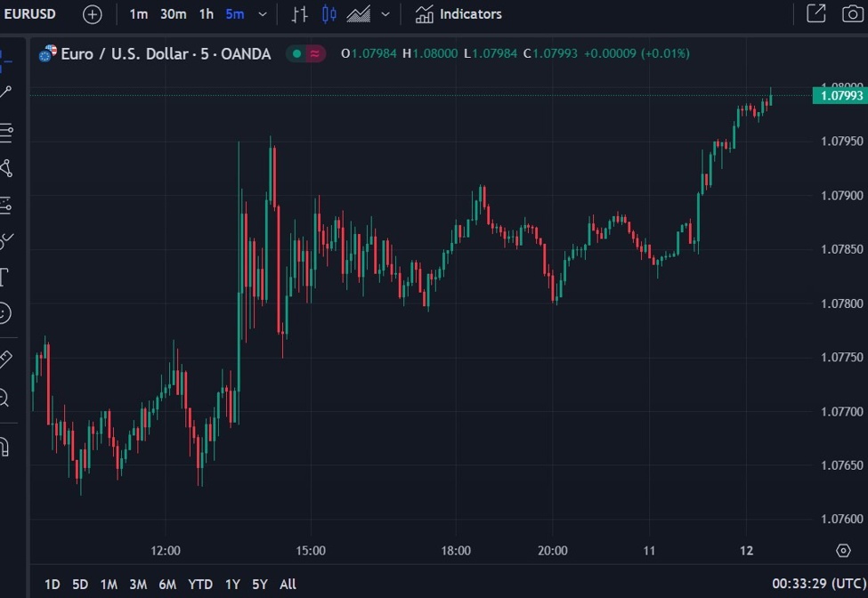Click the zoom in magnifier tool
The width and height of the screenshot is (868, 598).
click(x=4, y=398)
